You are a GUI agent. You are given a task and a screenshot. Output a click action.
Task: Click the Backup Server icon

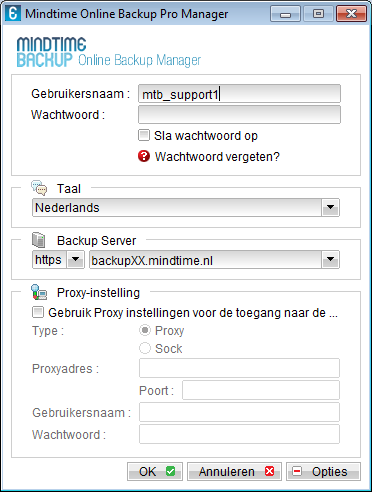39,240
